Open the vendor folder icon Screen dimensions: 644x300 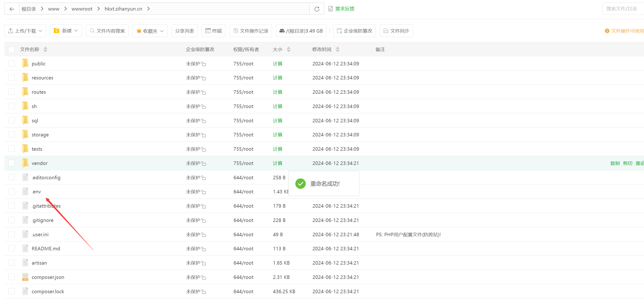pos(25,163)
